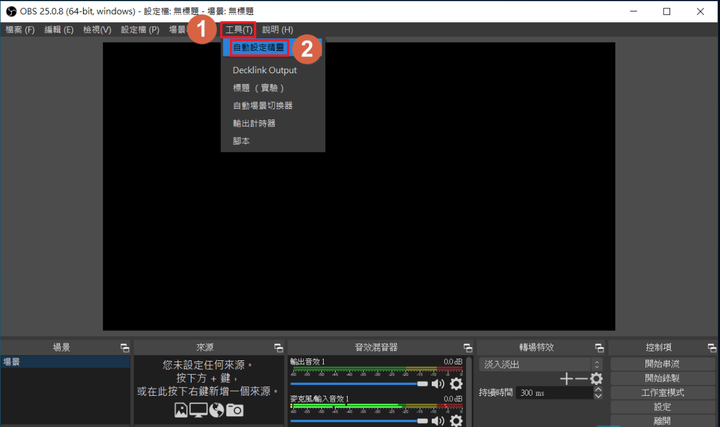Click the 輸出音效 1 label

(308, 362)
